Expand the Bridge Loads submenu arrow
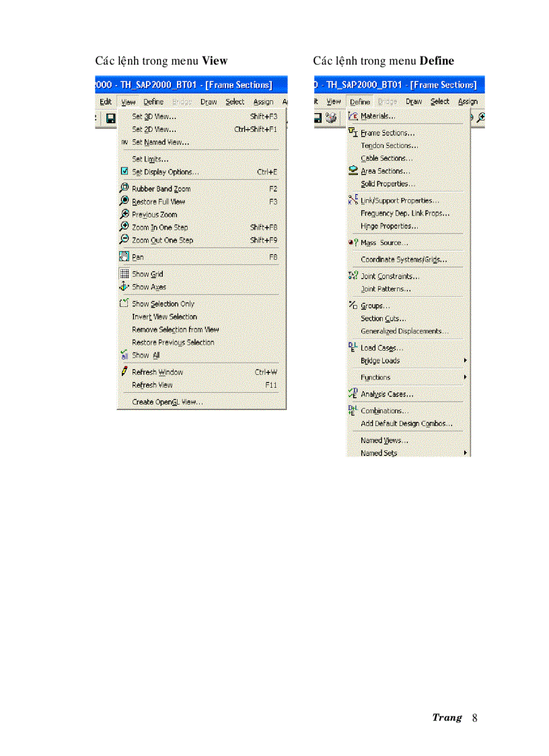This screenshot has width=549, height=756. [x=465, y=361]
